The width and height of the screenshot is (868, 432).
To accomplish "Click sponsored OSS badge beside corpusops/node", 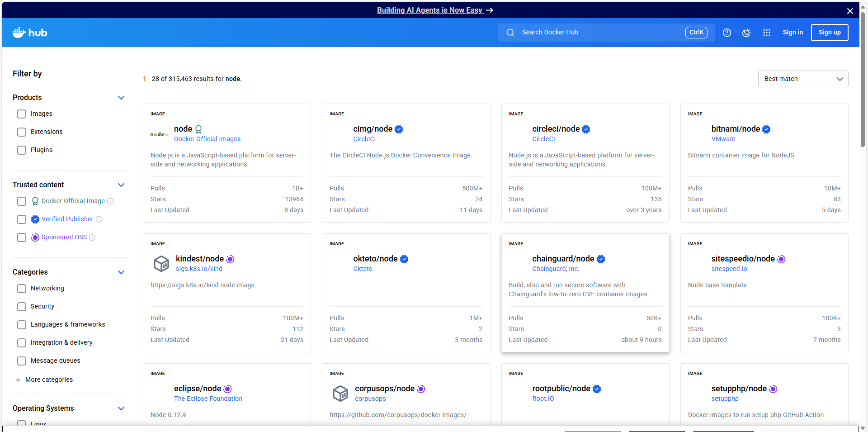I will (421, 389).
